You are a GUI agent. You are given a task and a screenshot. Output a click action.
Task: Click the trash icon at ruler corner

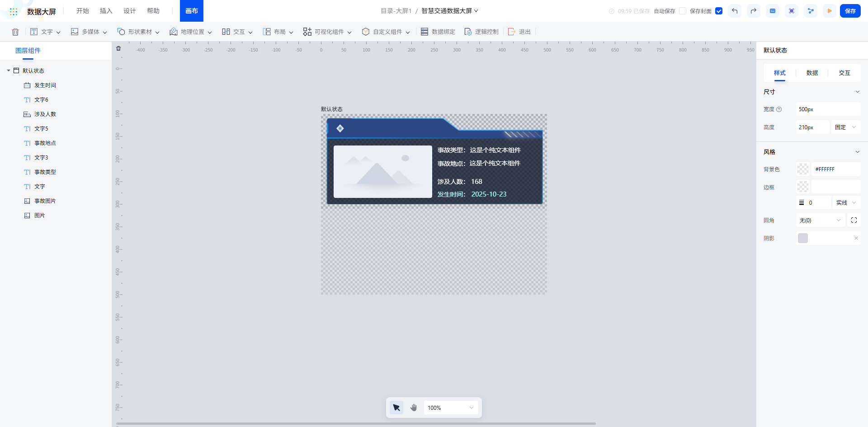(118, 48)
